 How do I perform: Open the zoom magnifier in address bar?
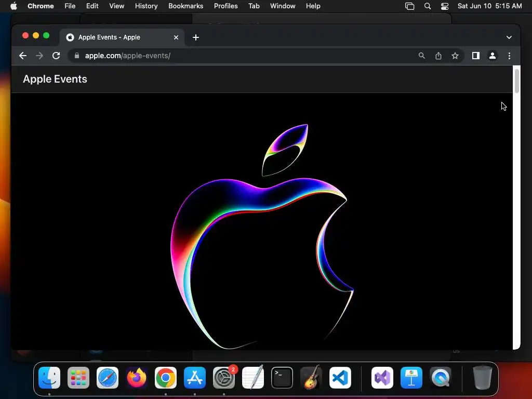(421, 56)
